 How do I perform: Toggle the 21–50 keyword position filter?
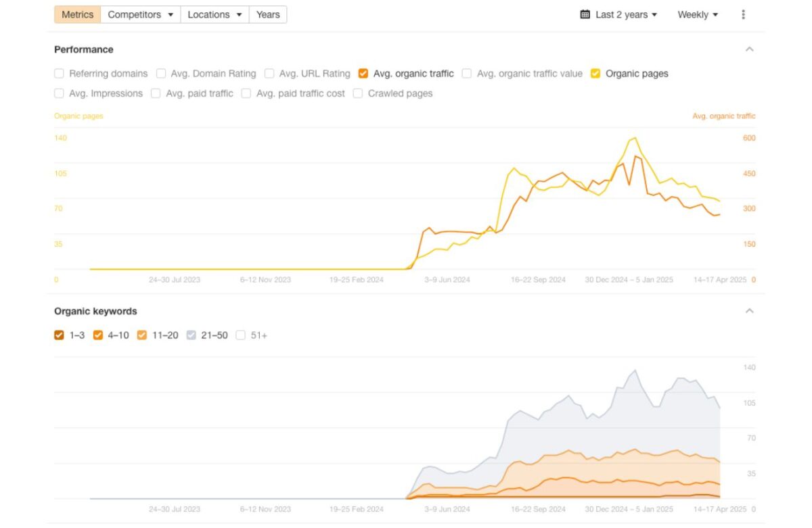[191, 335]
